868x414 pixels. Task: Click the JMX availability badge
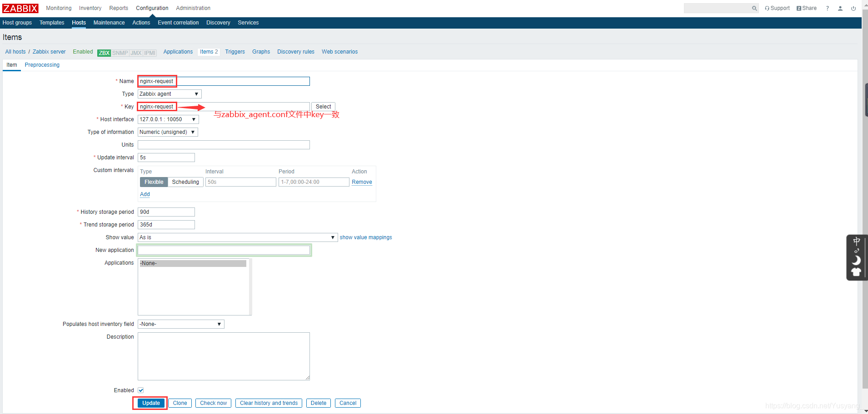pos(136,53)
